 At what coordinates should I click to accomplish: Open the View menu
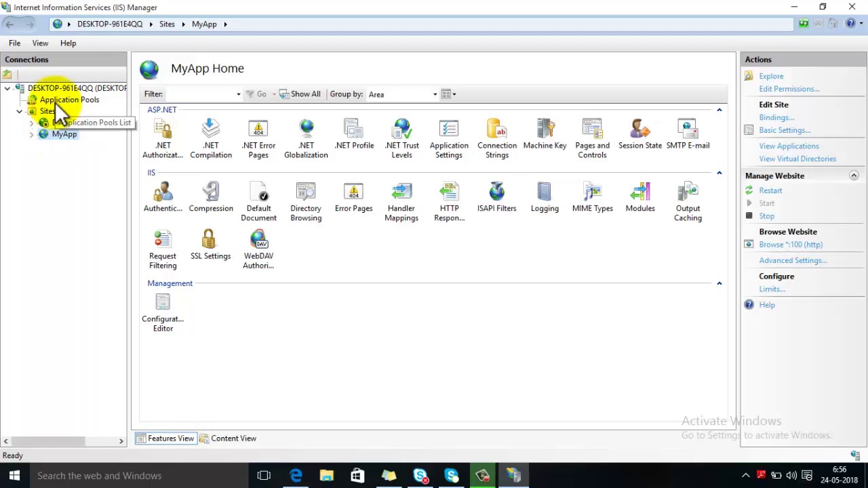(40, 43)
